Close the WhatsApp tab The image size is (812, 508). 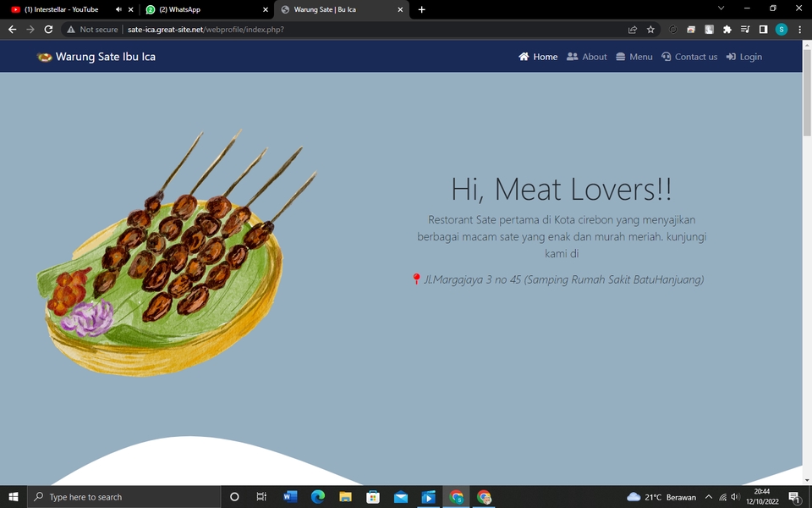coord(265,9)
